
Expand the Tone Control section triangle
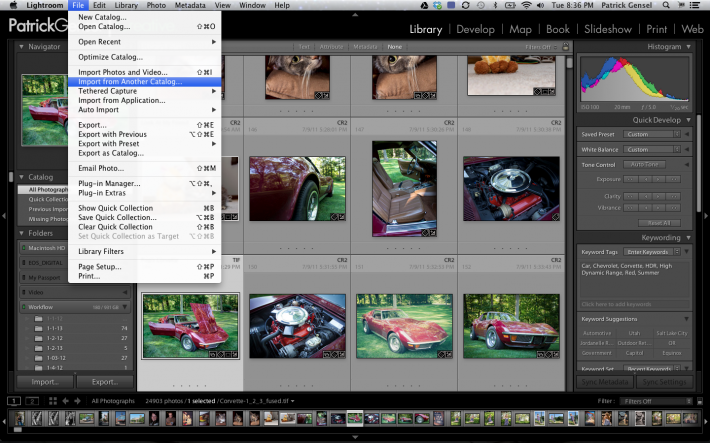click(687, 164)
